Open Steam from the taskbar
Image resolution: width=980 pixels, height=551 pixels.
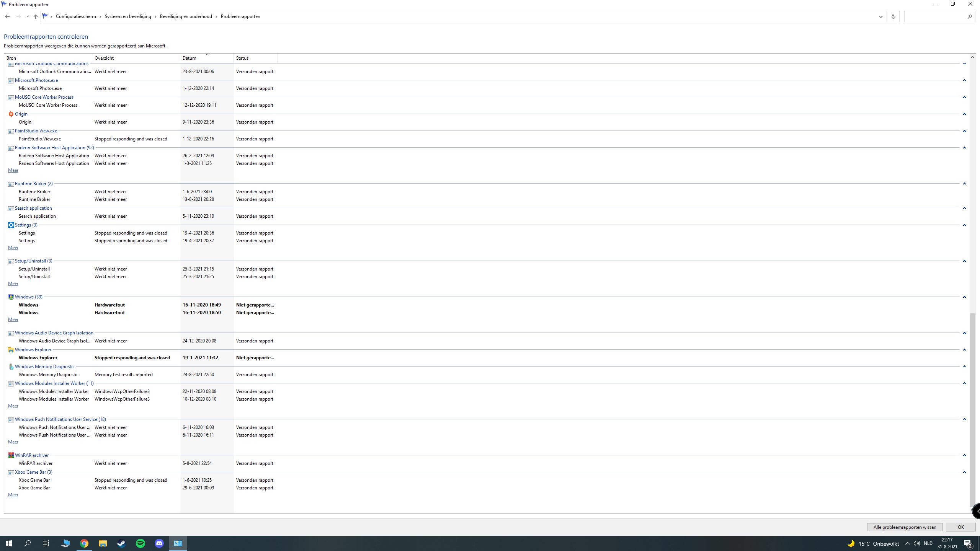click(122, 543)
